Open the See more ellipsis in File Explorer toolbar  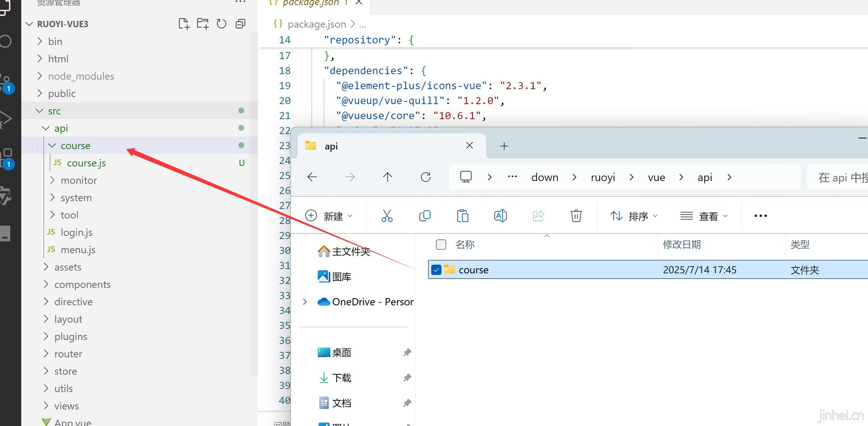click(760, 216)
